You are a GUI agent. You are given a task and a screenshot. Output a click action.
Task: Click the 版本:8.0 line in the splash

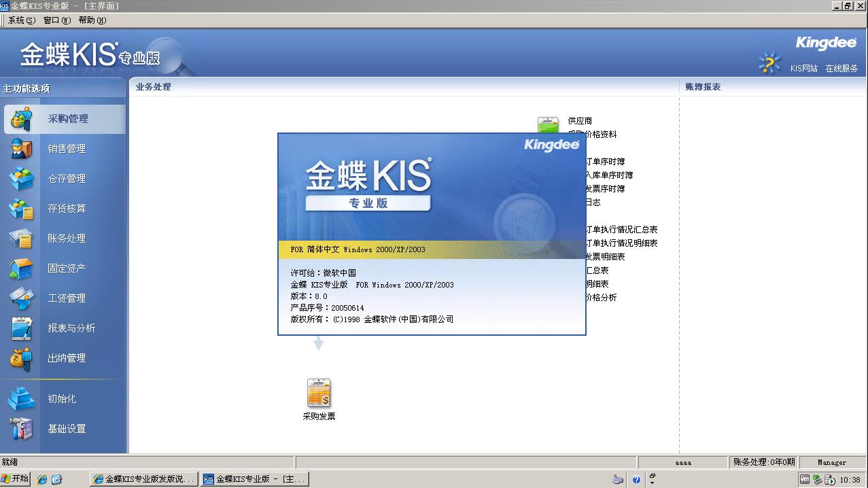pos(309,296)
